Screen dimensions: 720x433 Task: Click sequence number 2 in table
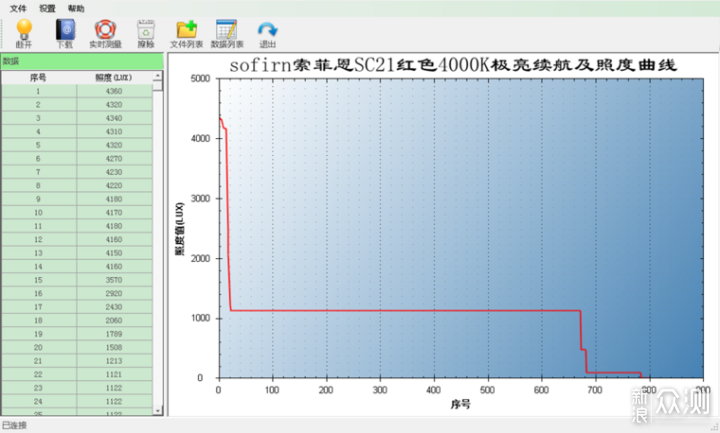click(x=38, y=105)
